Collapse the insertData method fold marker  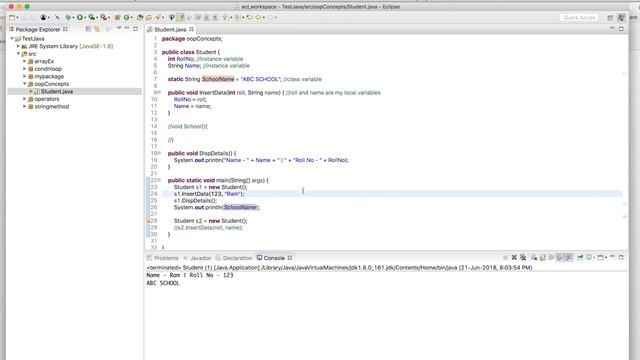coord(159,93)
